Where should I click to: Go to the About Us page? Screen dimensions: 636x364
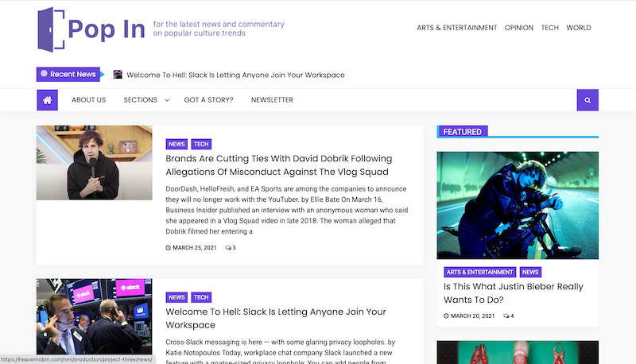click(88, 99)
